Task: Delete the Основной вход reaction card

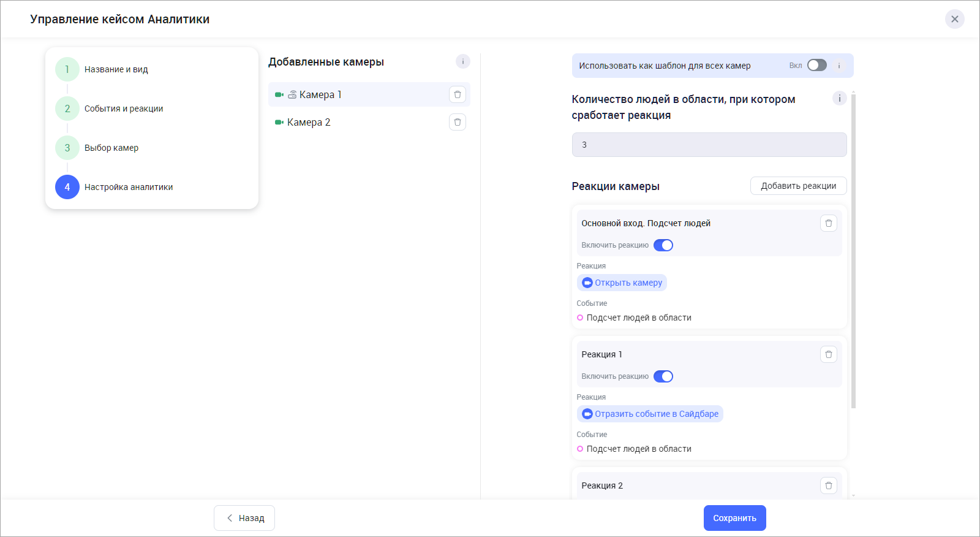Action: pos(828,223)
